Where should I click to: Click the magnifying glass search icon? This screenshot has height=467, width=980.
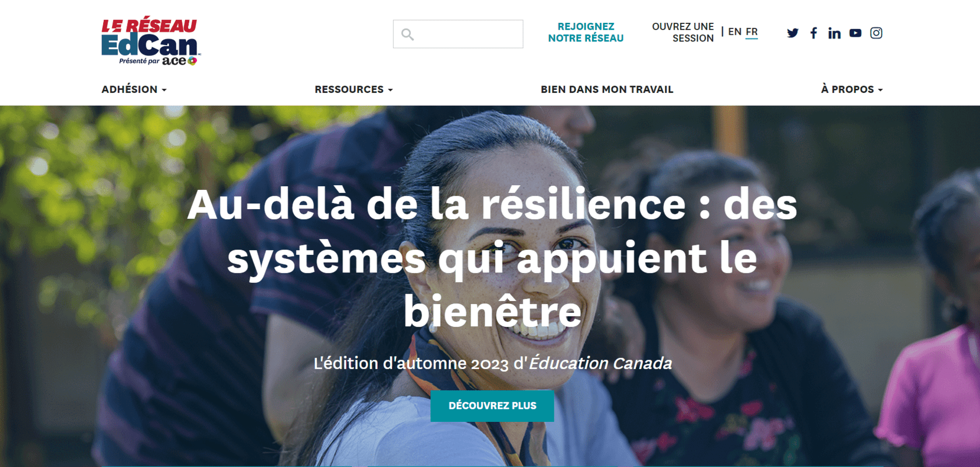coord(408,34)
